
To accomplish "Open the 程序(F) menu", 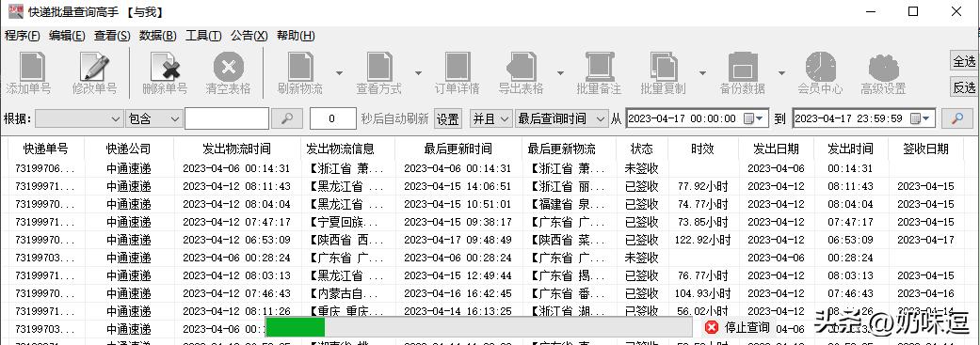I will click(x=22, y=36).
